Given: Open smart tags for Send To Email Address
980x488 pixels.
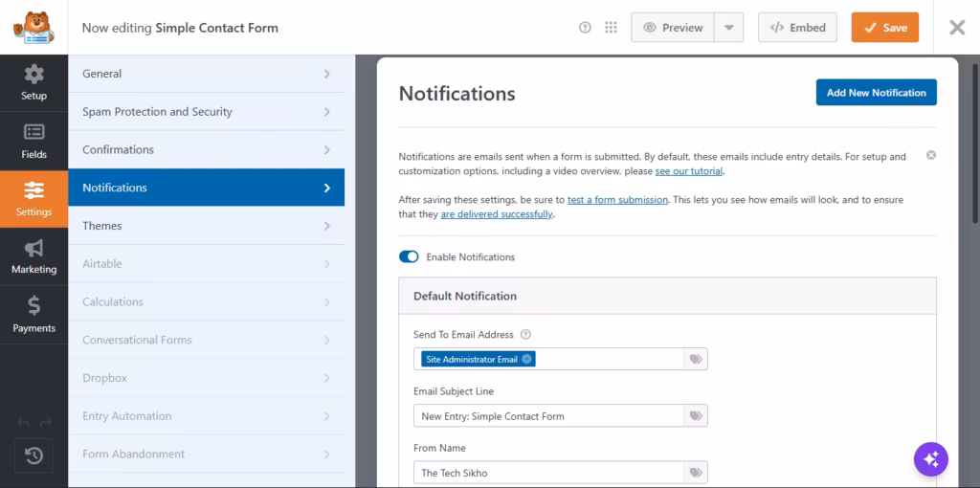Looking at the screenshot, I should [x=696, y=359].
